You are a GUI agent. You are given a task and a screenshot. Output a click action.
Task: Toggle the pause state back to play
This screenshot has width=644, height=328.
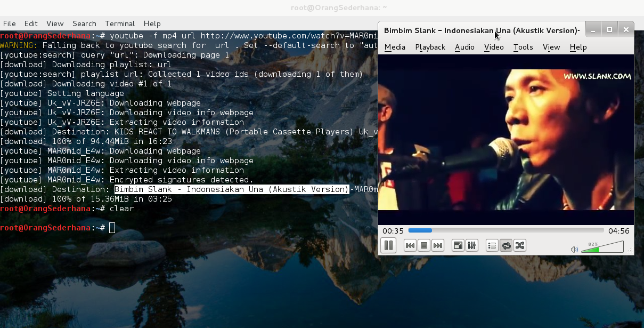click(388, 245)
